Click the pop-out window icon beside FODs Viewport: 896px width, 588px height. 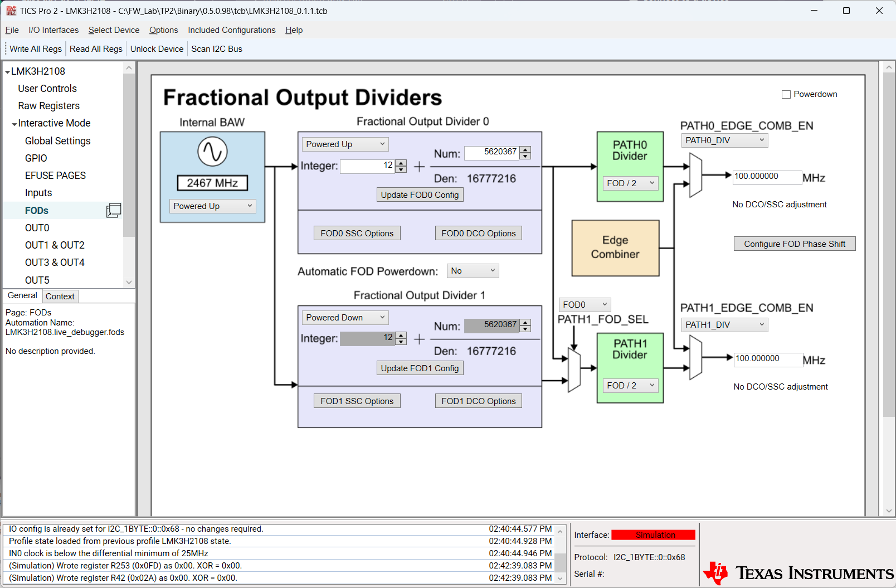[114, 210]
